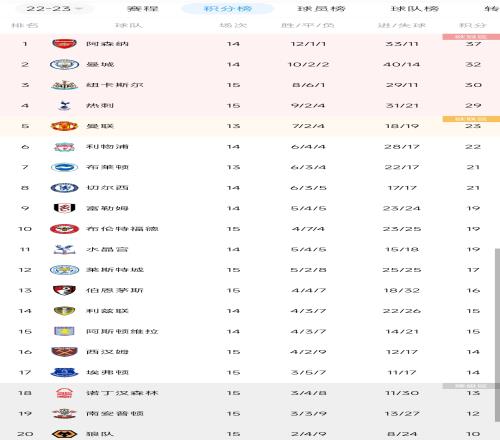Screen dimensions: 500x440
Task: Open the Newcastle United crest
Action: tap(64, 85)
